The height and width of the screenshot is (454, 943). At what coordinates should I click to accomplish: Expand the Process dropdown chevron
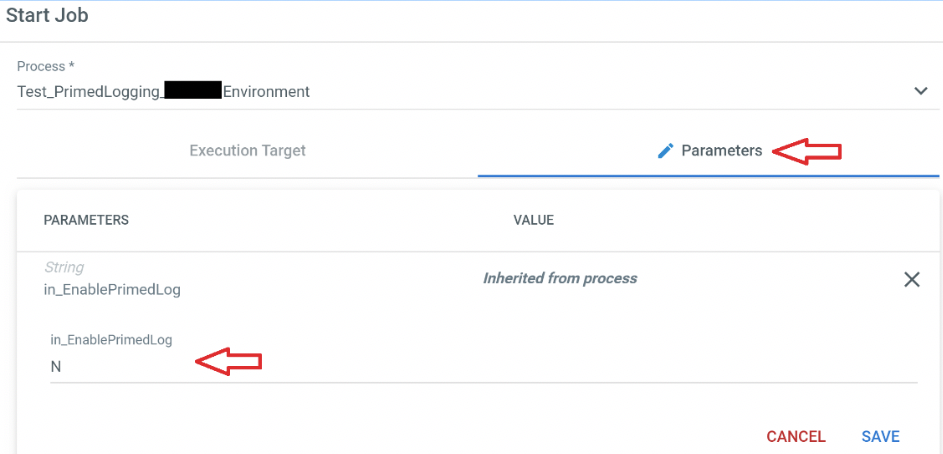tap(920, 91)
